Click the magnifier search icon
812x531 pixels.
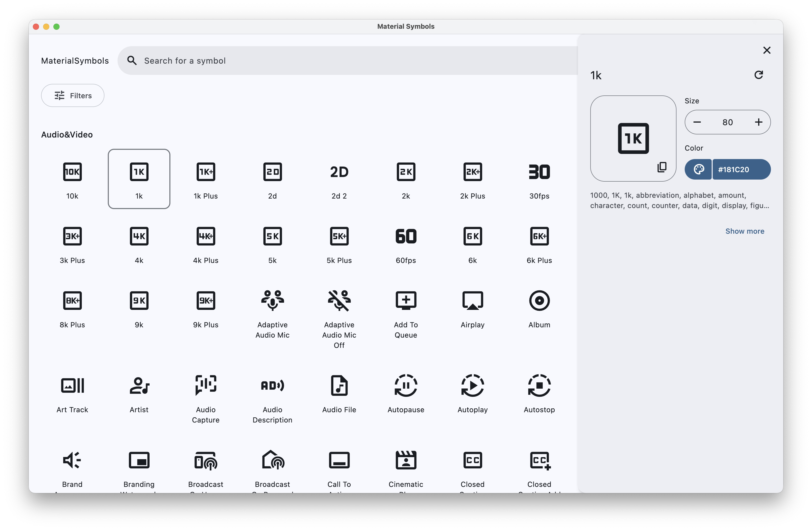pyautogui.click(x=132, y=61)
